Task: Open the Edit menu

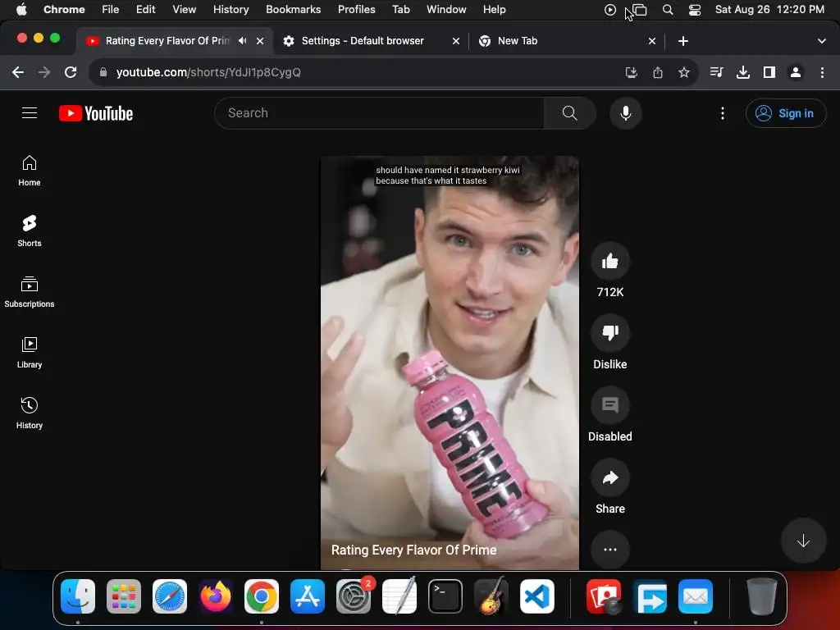Action: pos(146,10)
